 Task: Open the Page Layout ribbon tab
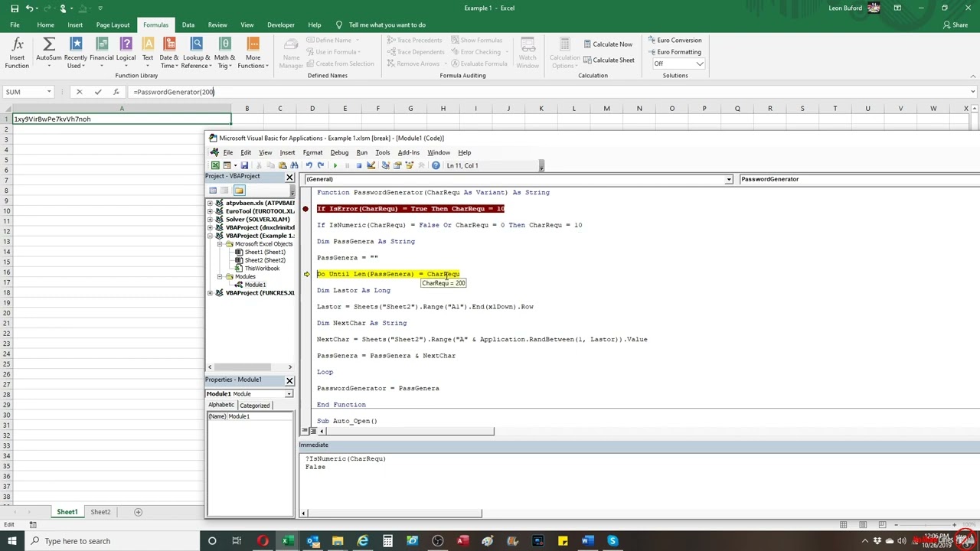tap(113, 24)
